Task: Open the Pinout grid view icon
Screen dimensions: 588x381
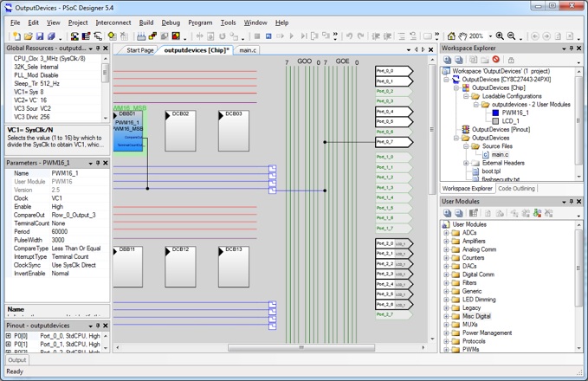Action: click(86, 36)
